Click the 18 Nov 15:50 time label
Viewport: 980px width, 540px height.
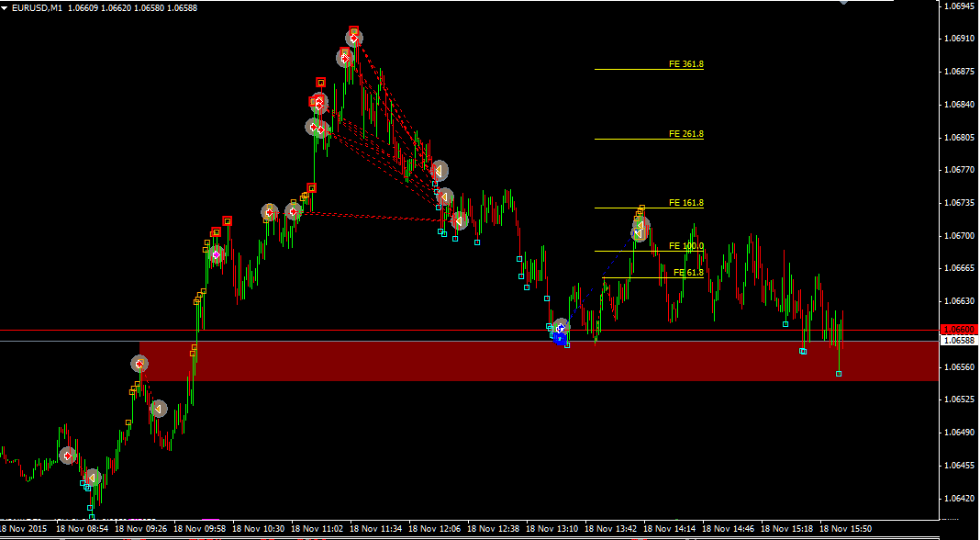click(846, 529)
